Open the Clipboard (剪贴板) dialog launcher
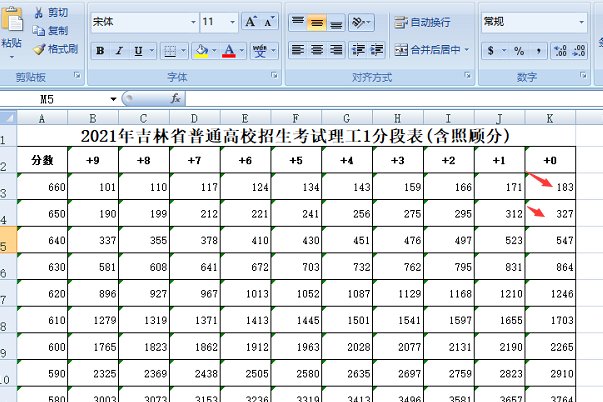603x402 pixels. [x=77, y=75]
